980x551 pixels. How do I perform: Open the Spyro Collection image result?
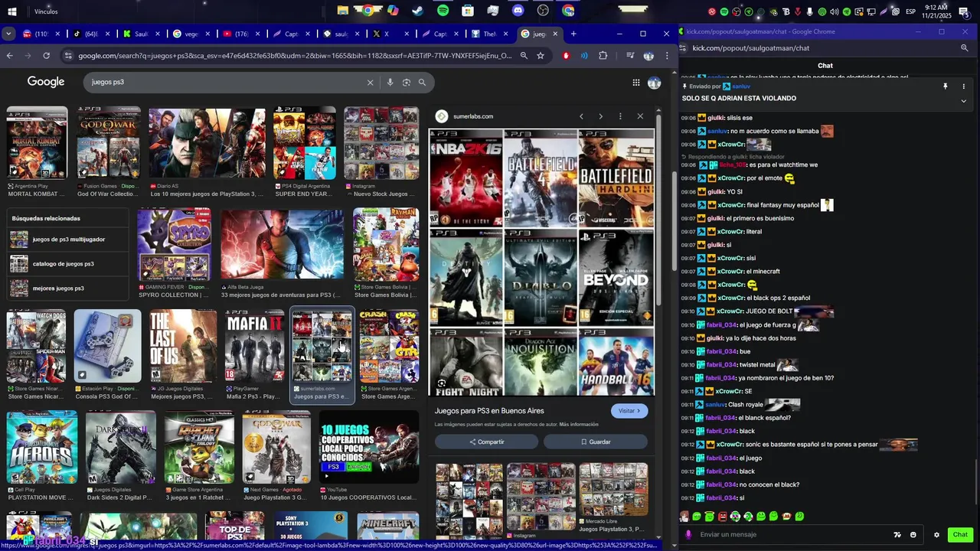click(174, 245)
